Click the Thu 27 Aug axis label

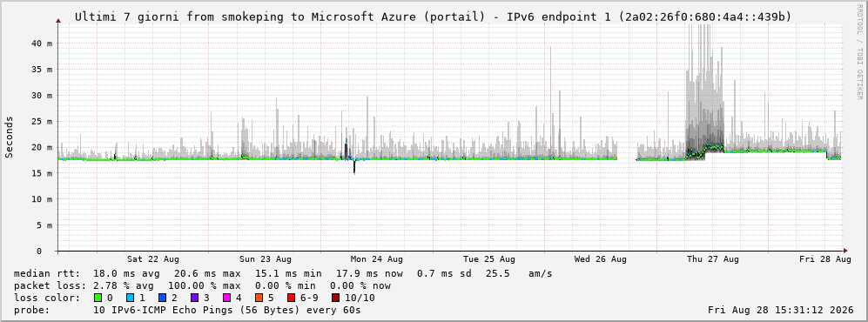tap(712, 259)
